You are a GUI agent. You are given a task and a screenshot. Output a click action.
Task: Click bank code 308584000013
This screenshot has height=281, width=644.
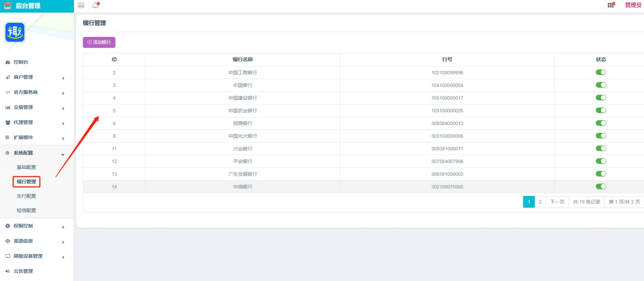coord(447,123)
